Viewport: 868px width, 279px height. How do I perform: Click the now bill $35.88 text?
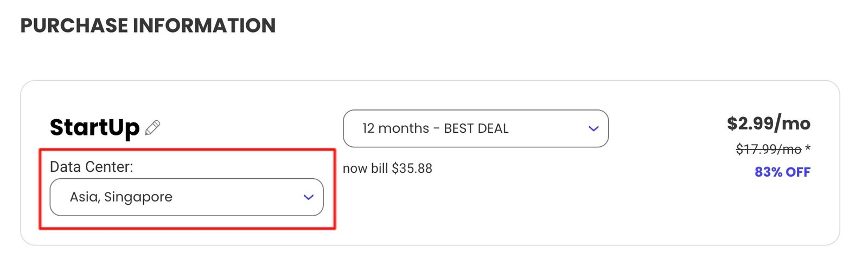pos(387,168)
